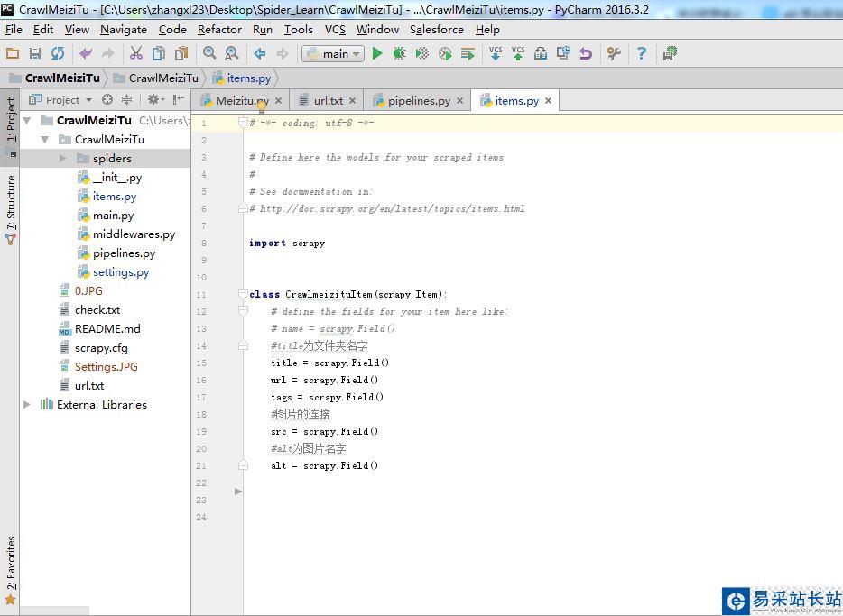Click VCS Commit Changes icon
This screenshot has height=616, width=843.
[x=518, y=53]
